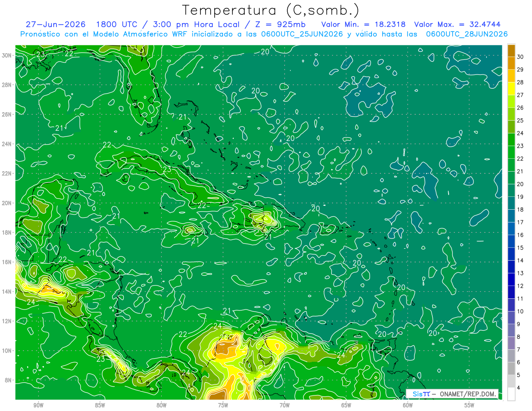
Task: Click the "0600UTC_28JUN2026" valid-until time
Action: click(x=467, y=34)
